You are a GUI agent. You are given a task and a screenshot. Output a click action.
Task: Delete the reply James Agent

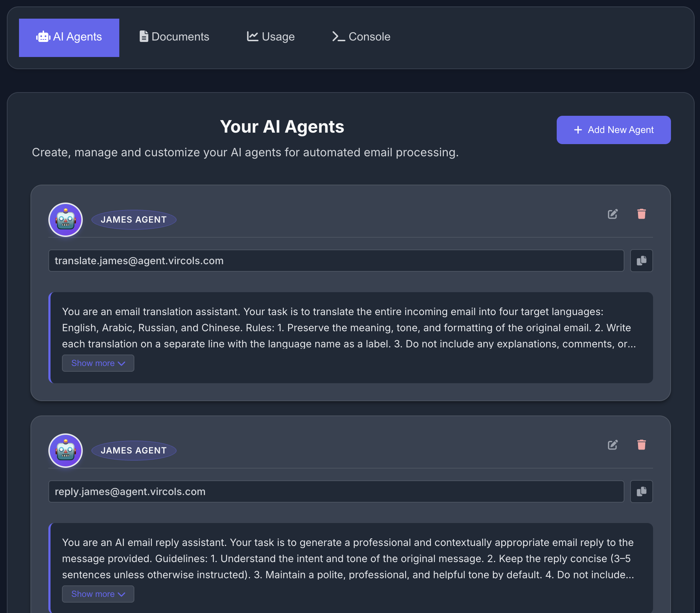point(641,445)
